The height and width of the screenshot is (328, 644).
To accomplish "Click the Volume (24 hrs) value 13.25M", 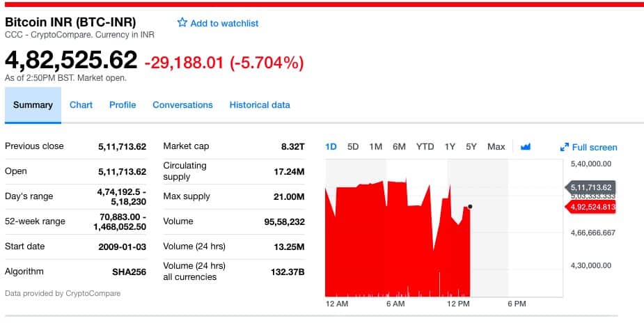I will 289,247.
